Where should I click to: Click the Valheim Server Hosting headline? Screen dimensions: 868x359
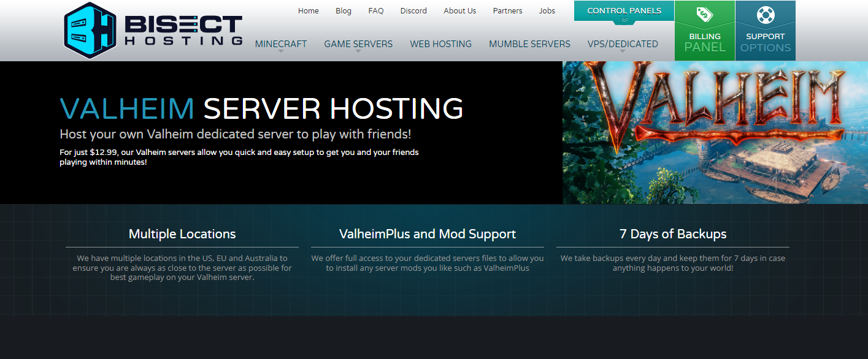tap(261, 108)
